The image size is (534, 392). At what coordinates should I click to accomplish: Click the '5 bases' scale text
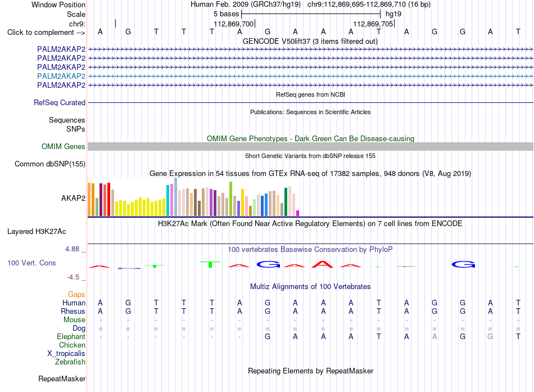[x=227, y=14]
